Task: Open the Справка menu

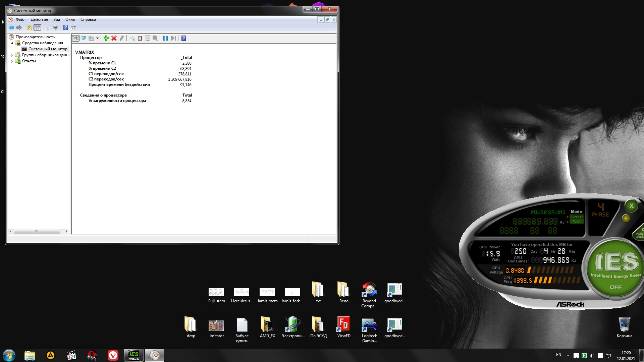Action: pyautogui.click(x=88, y=19)
